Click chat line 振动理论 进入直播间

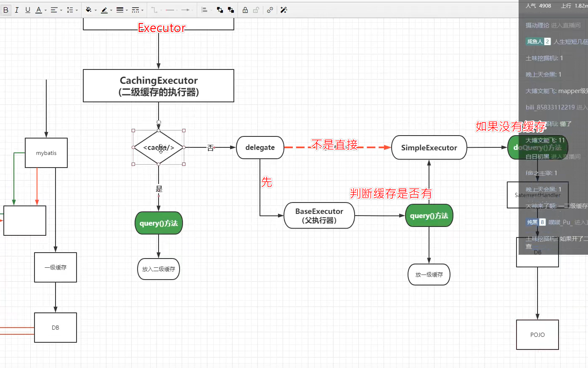[x=553, y=25]
